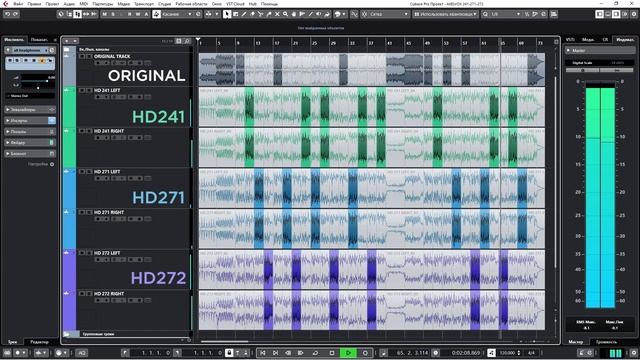Mute the ORIGINAL TRACK
640x360 pixels.
coord(82,56)
